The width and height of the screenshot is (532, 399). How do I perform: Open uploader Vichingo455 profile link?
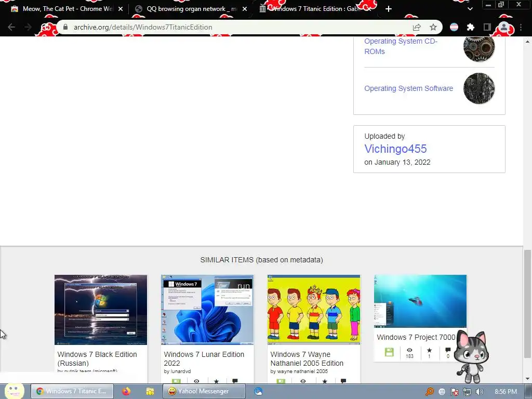(x=395, y=149)
